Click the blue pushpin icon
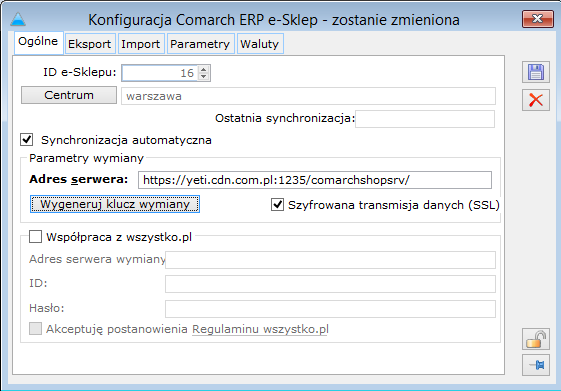 pos(536,365)
